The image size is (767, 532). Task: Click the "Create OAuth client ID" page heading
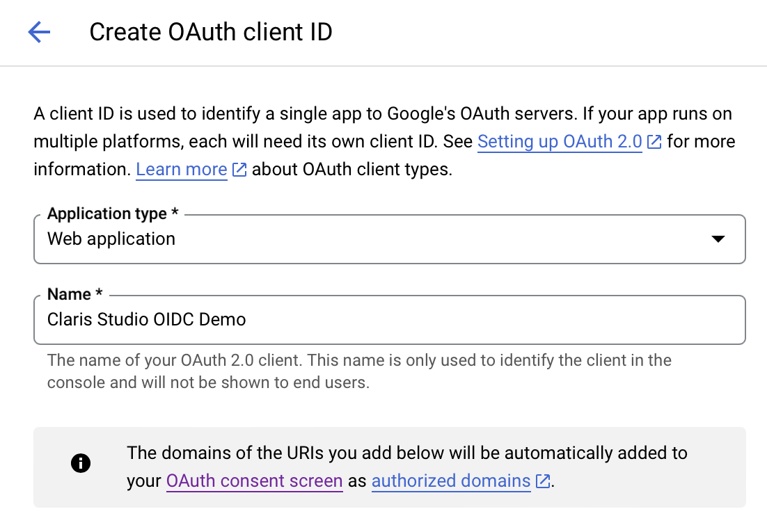pyautogui.click(x=211, y=31)
